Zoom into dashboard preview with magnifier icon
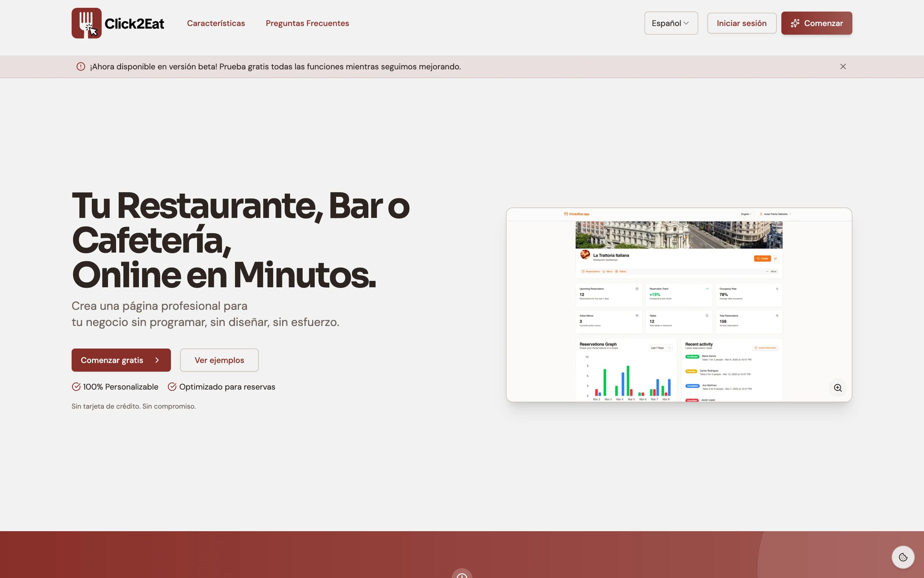 coord(838,388)
